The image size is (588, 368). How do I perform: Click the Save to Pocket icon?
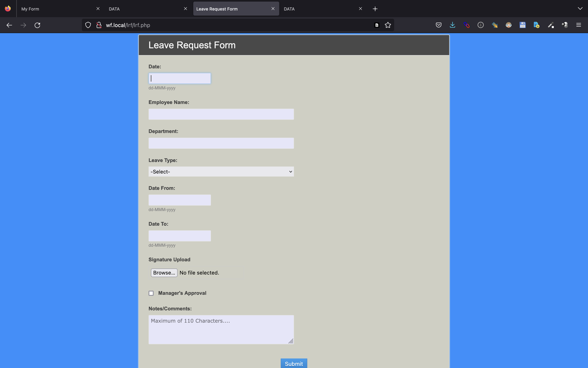(438, 25)
